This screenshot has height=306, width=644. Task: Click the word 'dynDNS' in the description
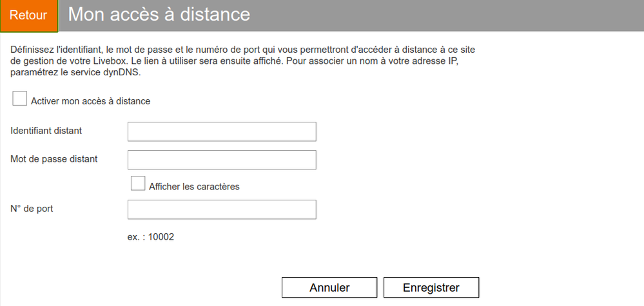pyautogui.click(x=122, y=72)
